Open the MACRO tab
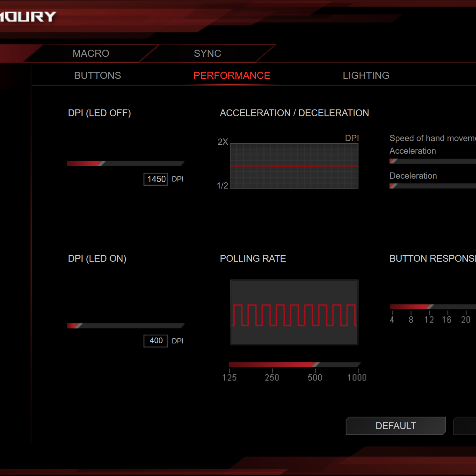The height and width of the screenshot is (476, 476). click(91, 53)
